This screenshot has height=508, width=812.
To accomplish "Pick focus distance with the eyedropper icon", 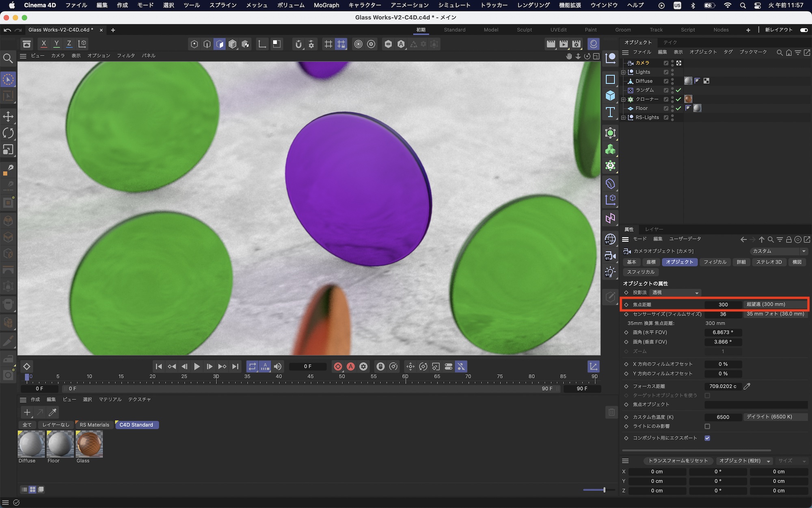I will pyautogui.click(x=747, y=386).
